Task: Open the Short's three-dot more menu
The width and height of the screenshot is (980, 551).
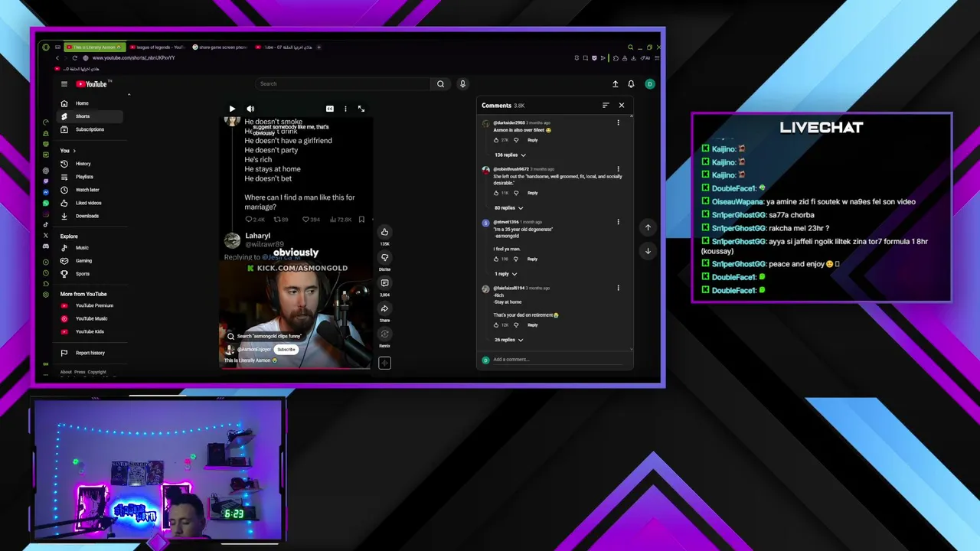Action: point(345,109)
